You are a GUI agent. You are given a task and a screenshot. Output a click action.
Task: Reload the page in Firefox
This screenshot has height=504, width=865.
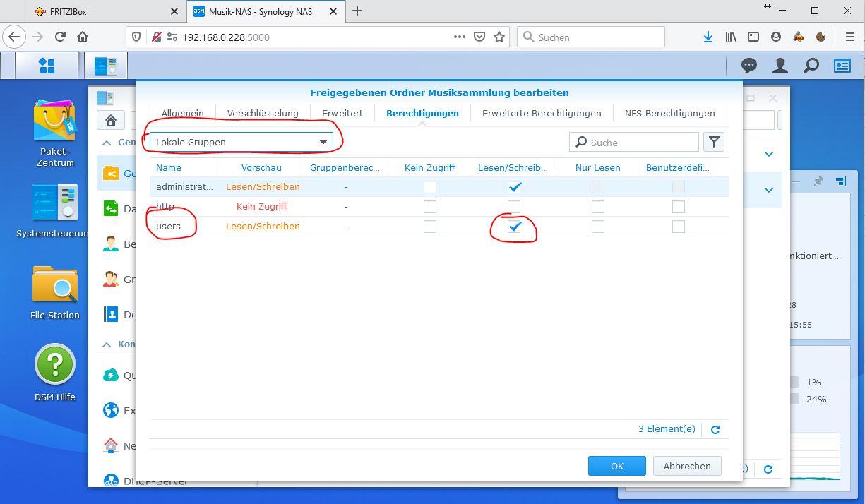tap(60, 37)
